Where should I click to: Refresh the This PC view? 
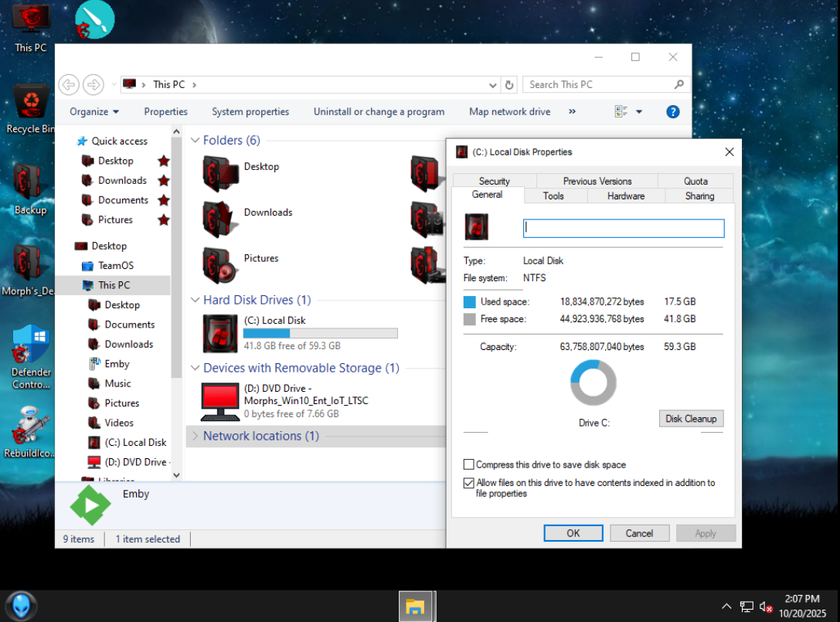coord(509,85)
